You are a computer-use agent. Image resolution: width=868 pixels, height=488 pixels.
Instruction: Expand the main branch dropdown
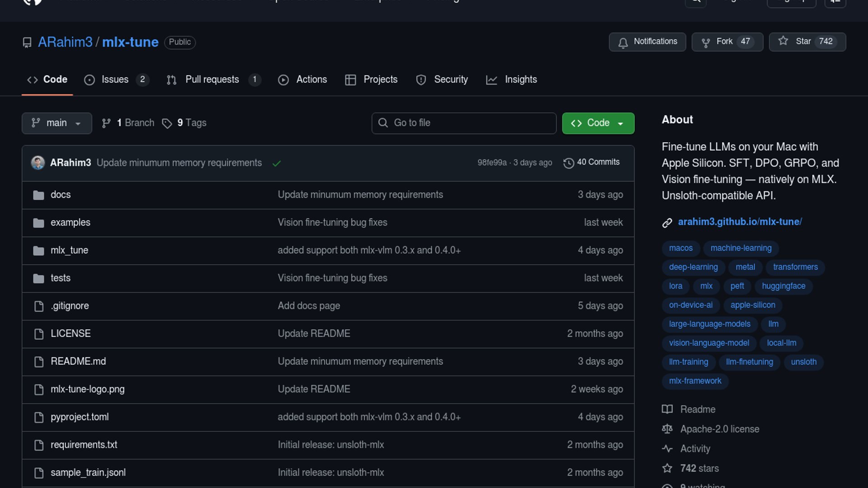(x=57, y=123)
